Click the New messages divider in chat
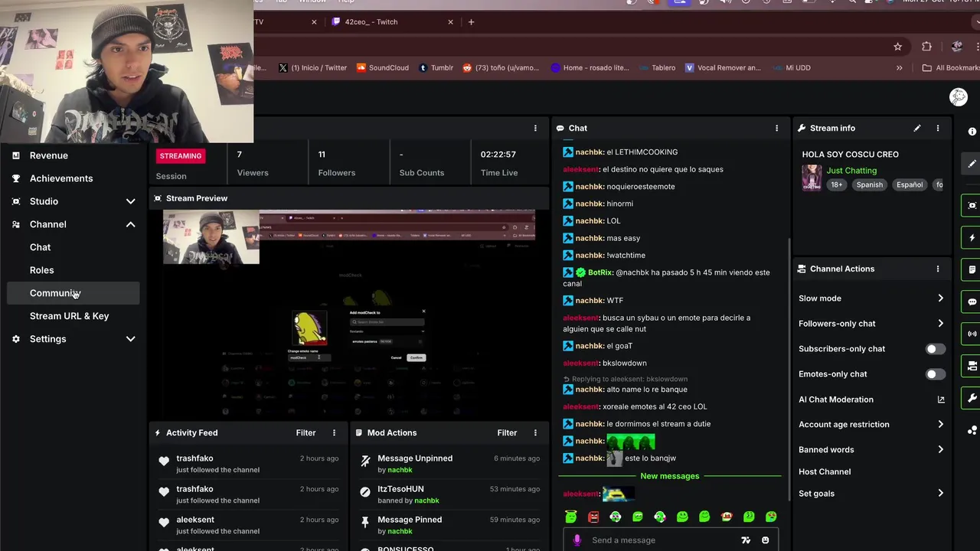The image size is (980, 551). click(670, 476)
